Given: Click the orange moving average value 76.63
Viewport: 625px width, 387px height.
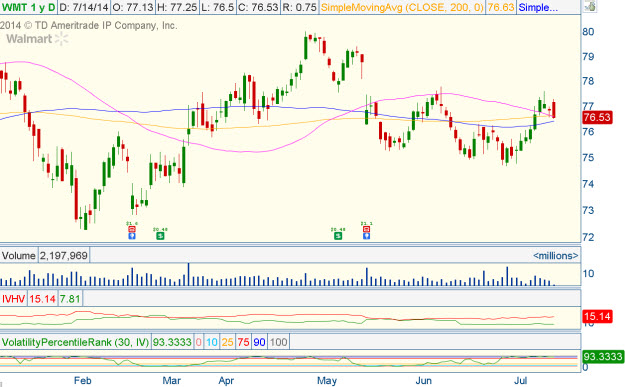Looking at the screenshot, I should click(501, 7).
